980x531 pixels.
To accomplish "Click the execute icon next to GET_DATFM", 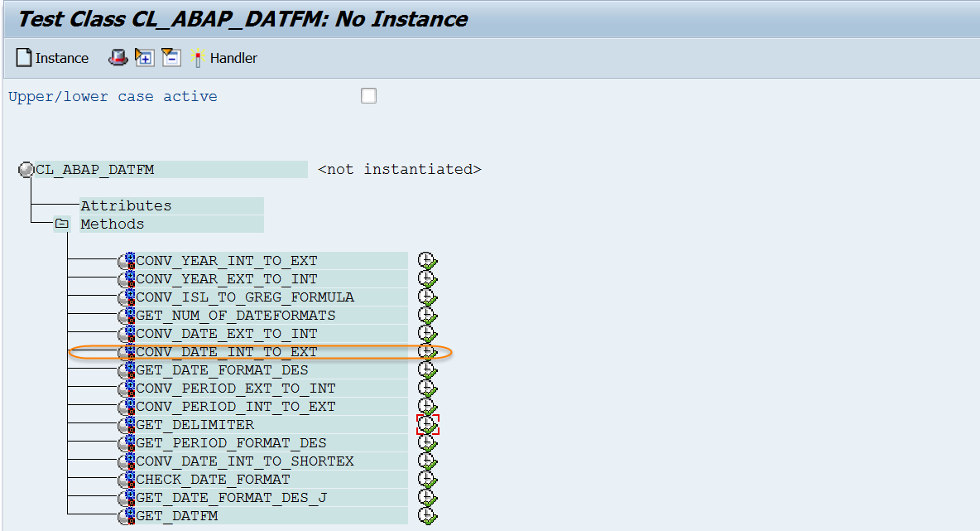I will (427, 515).
